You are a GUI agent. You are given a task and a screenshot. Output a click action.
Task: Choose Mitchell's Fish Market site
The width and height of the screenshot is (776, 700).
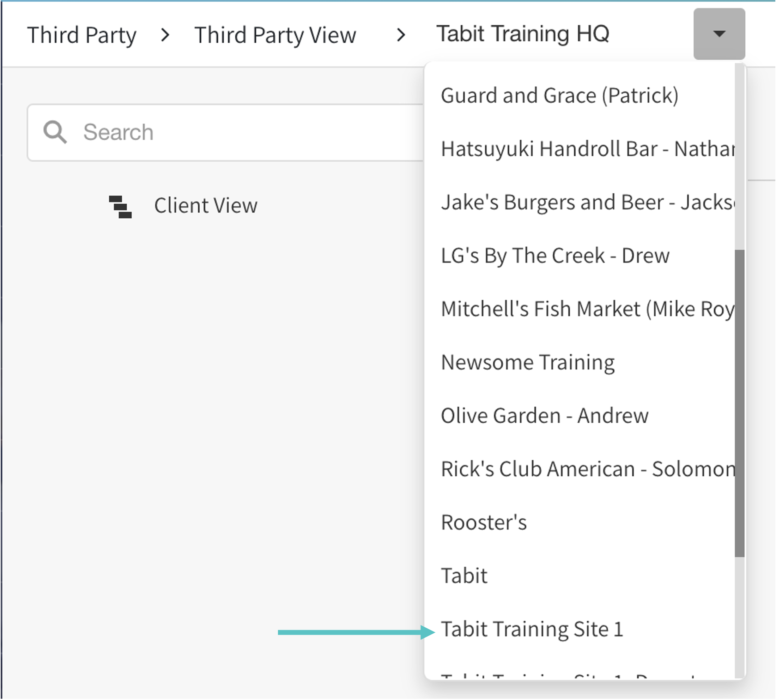point(587,309)
